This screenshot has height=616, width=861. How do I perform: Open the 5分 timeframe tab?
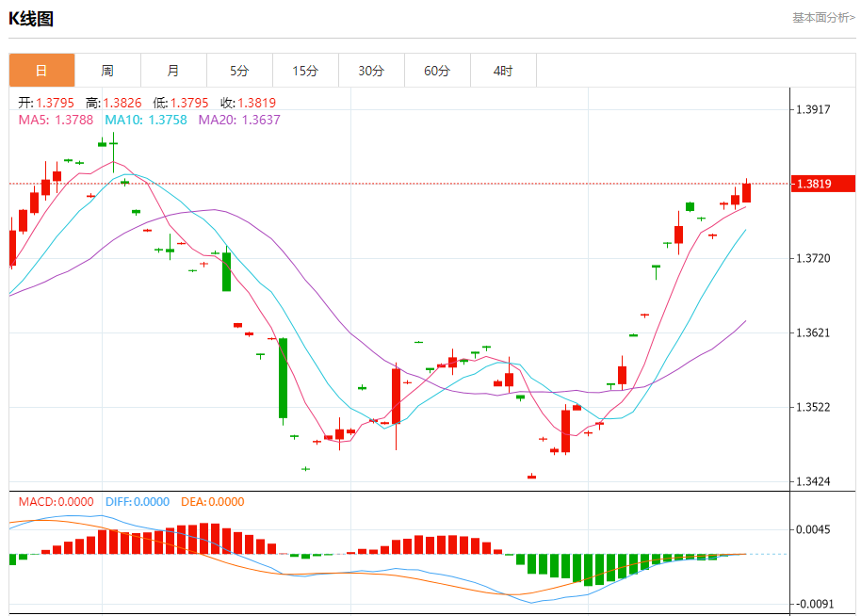pyautogui.click(x=239, y=71)
